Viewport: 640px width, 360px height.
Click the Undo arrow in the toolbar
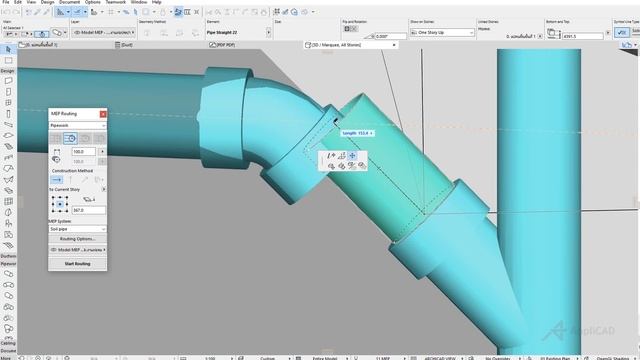(6, 12)
